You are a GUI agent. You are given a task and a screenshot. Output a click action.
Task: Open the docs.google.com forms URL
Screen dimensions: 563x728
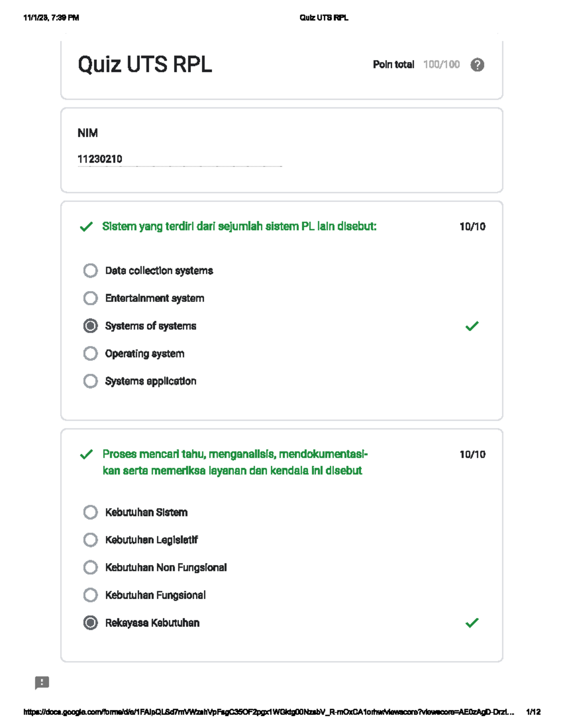(268, 712)
